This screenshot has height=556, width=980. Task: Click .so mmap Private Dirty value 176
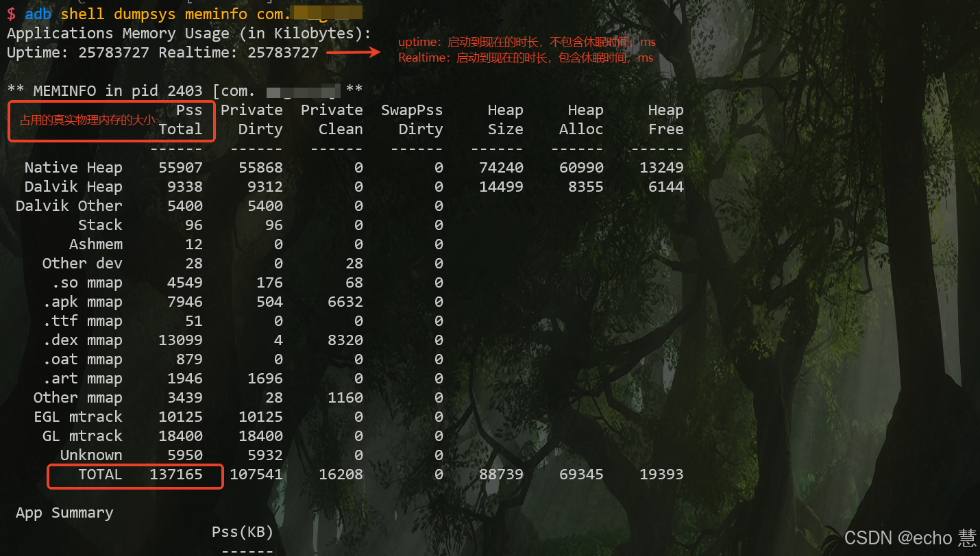(269, 282)
